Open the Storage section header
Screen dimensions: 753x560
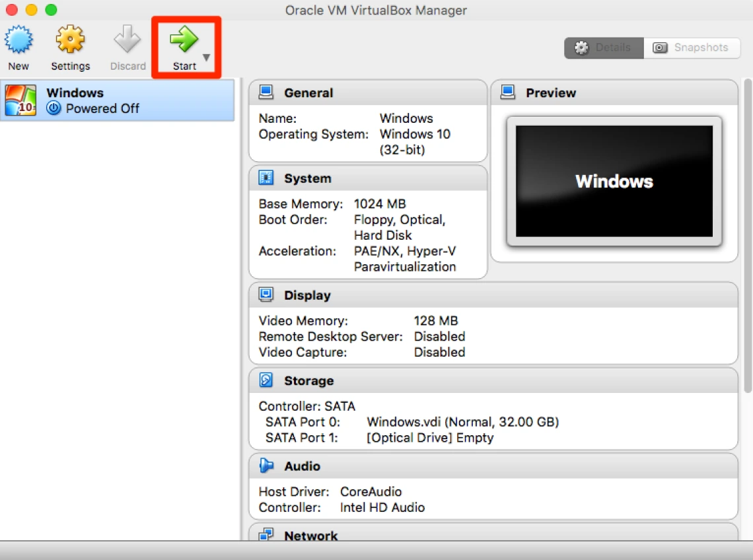click(493, 380)
